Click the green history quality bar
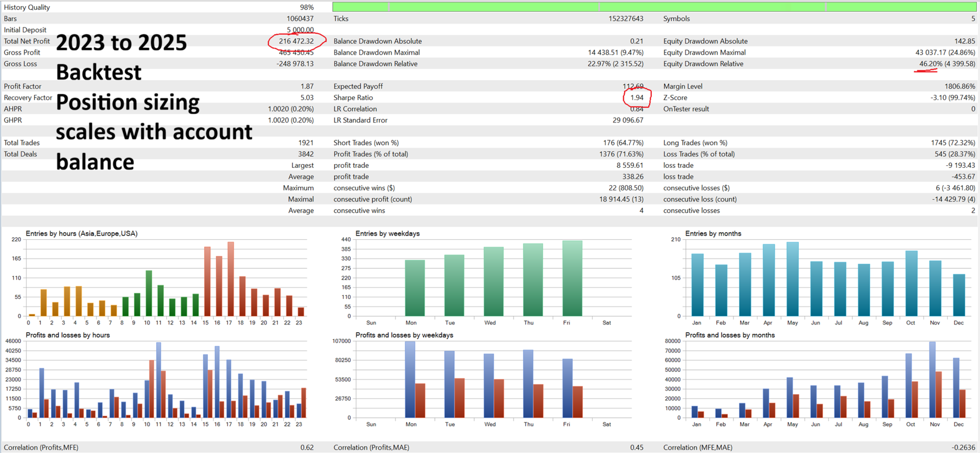 click(x=654, y=7)
